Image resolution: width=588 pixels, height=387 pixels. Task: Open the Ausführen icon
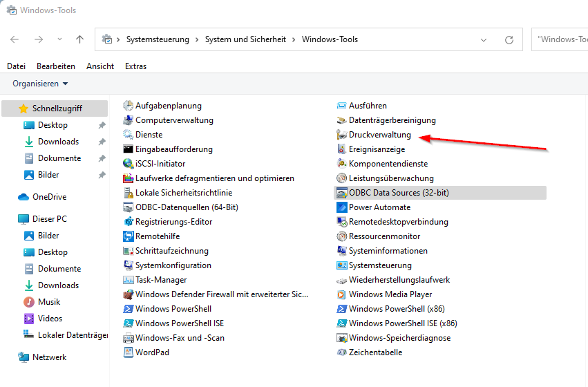pos(341,106)
